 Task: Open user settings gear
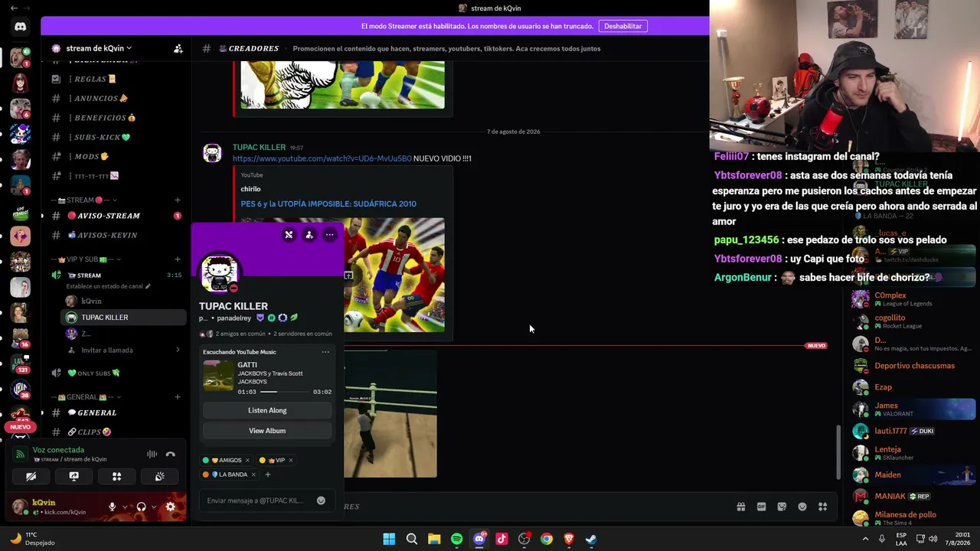click(x=170, y=507)
